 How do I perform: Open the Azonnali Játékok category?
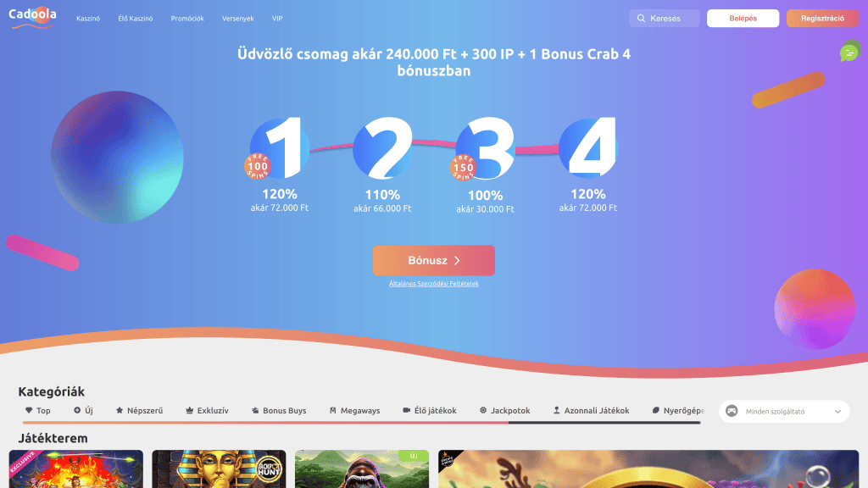click(x=591, y=411)
